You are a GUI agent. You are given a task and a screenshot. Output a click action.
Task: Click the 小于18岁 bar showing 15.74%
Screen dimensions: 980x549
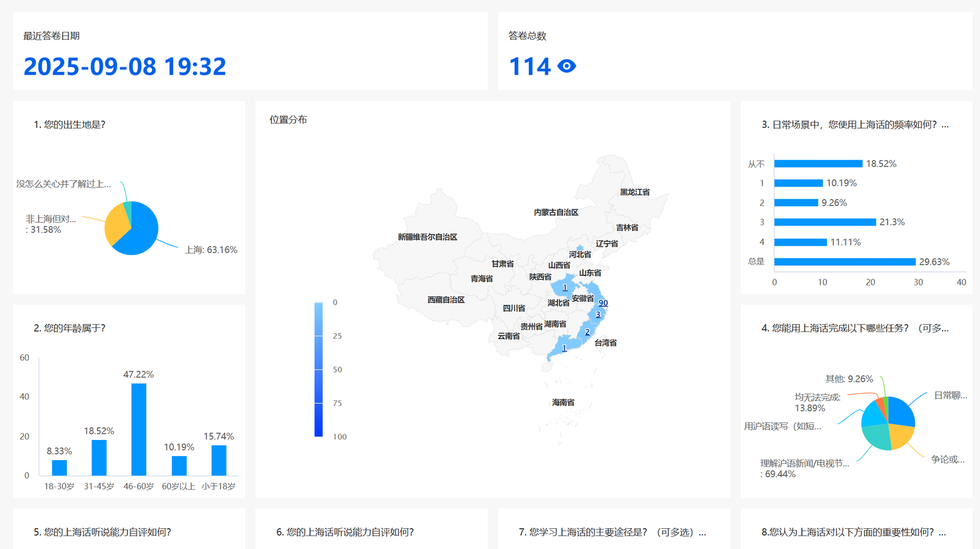[219, 460]
